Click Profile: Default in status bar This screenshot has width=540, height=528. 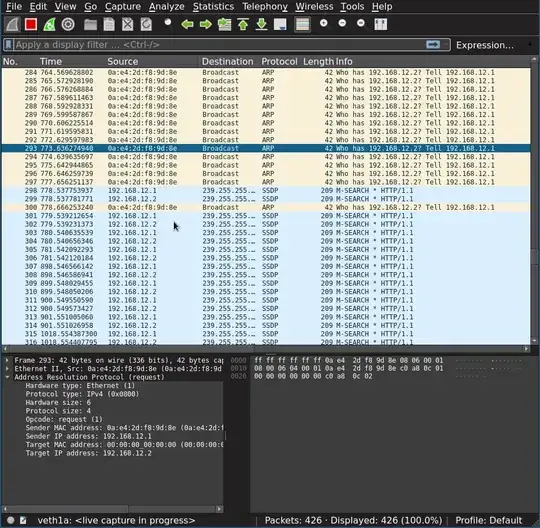(x=489, y=520)
